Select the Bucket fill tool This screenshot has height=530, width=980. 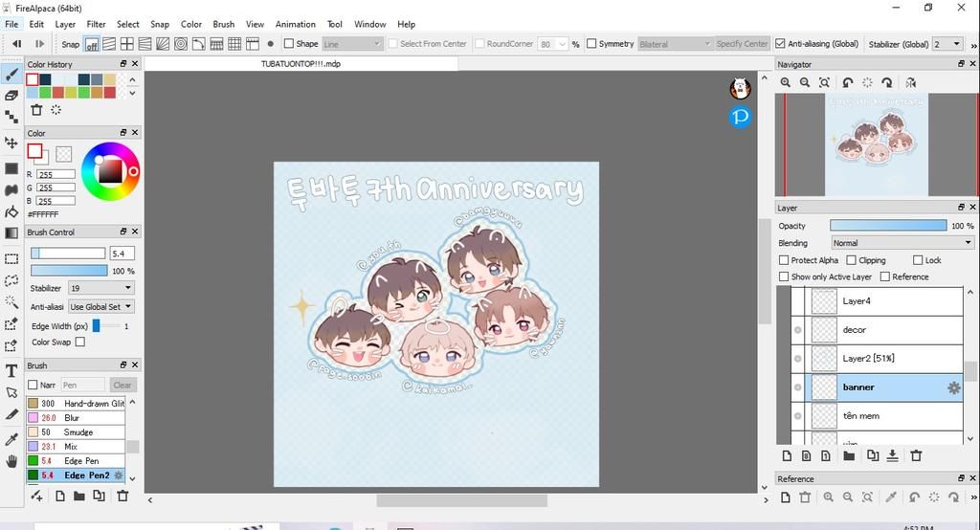click(x=11, y=211)
